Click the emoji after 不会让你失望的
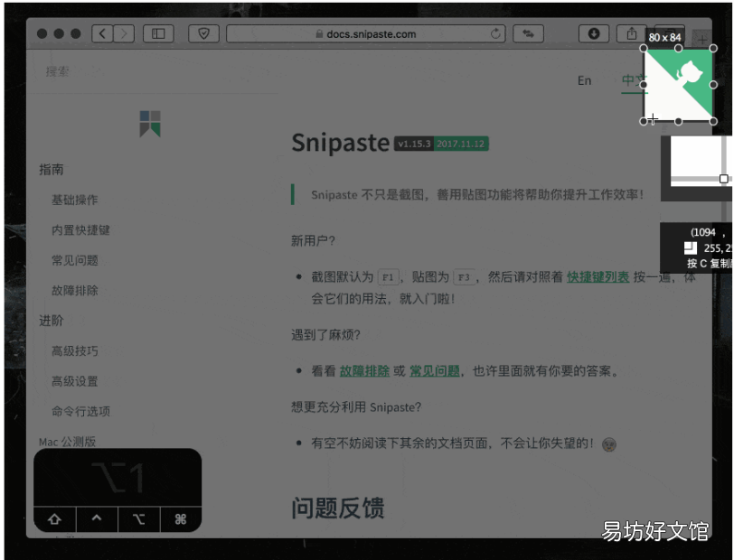The height and width of the screenshot is (560, 734). coord(609,444)
